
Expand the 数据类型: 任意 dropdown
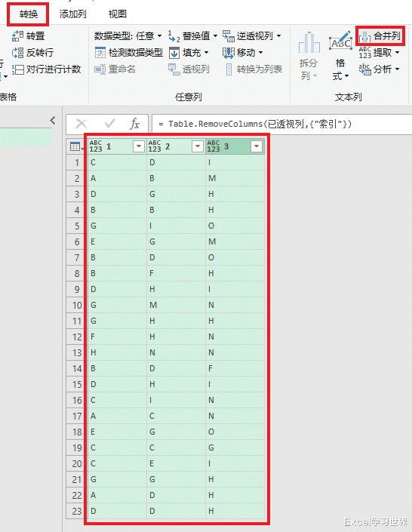[x=159, y=36]
